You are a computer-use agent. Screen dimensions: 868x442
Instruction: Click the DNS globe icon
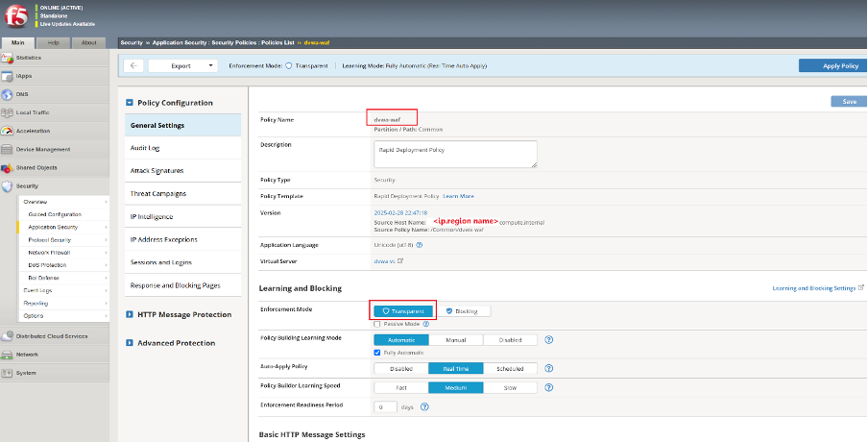tap(8, 95)
